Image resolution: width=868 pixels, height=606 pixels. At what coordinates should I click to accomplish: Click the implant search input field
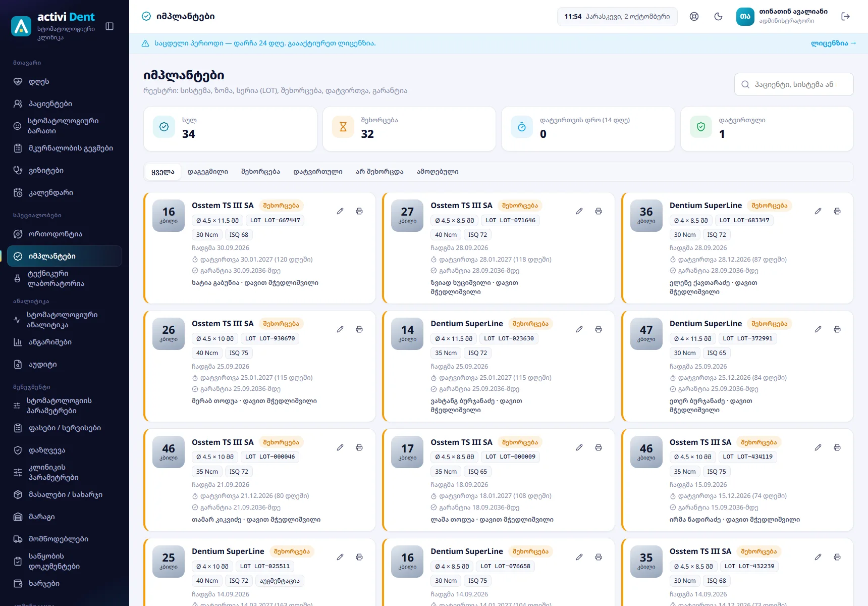coord(794,84)
